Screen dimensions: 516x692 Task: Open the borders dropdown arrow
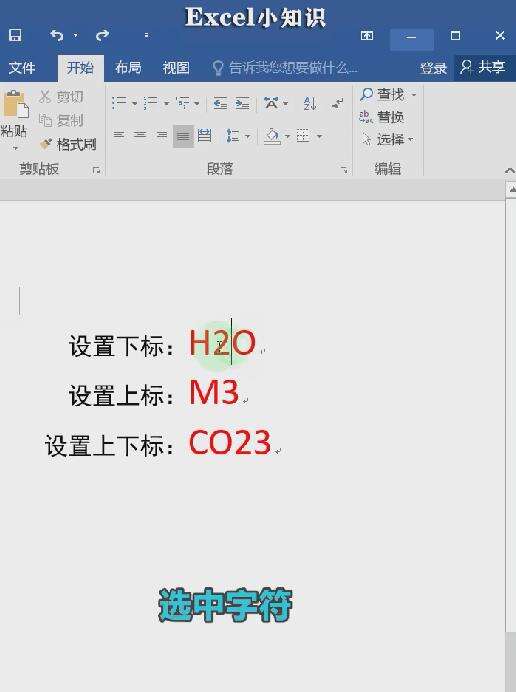[319, 136]
